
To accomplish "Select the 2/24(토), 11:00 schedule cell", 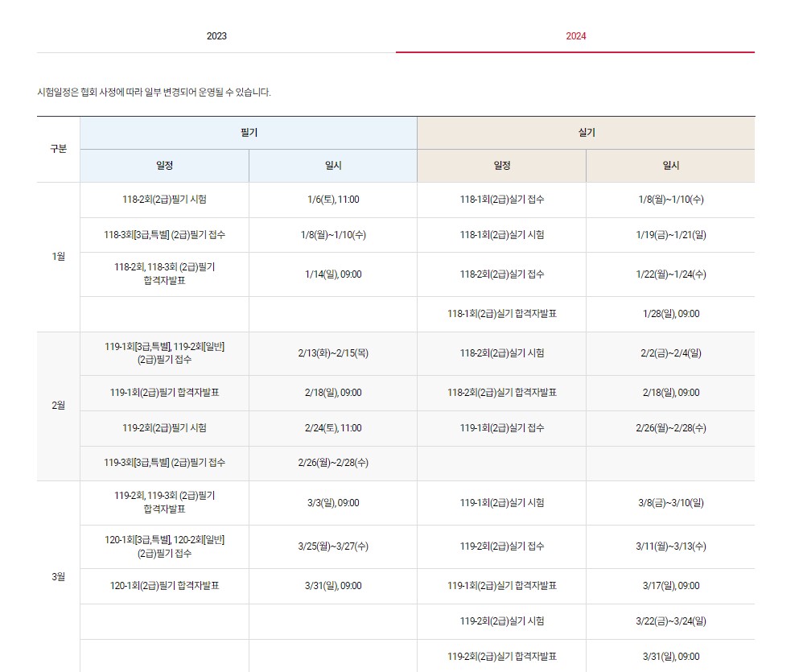I will [333, 428].
